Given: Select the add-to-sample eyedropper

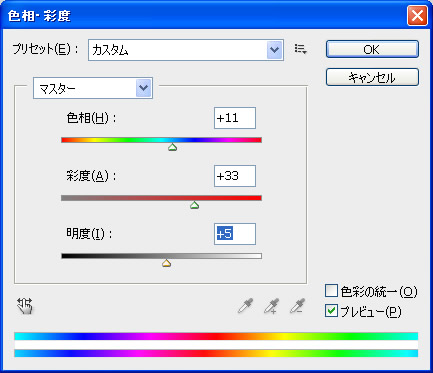Looking at the screenshot, I should click(272, 306).
